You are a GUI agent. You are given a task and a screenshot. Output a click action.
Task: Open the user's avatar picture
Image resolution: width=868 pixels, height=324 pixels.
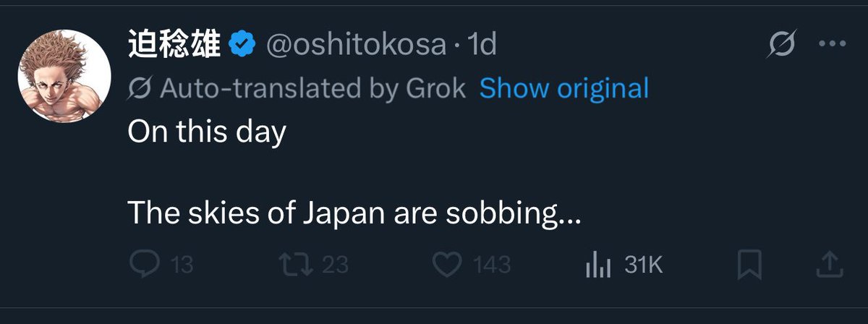click(64, 76)
